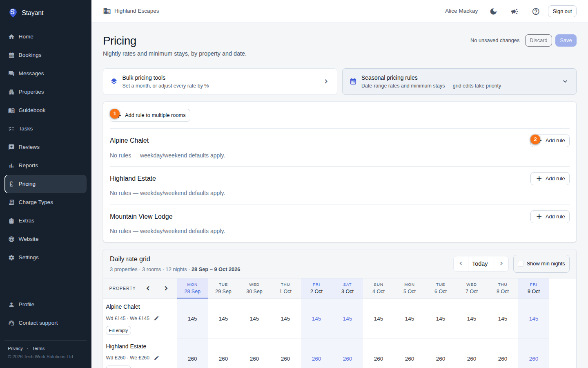Click the Profile person icon
Image resolution: width=588 pixels, height=368 pixels.
[x=11, y=305]
